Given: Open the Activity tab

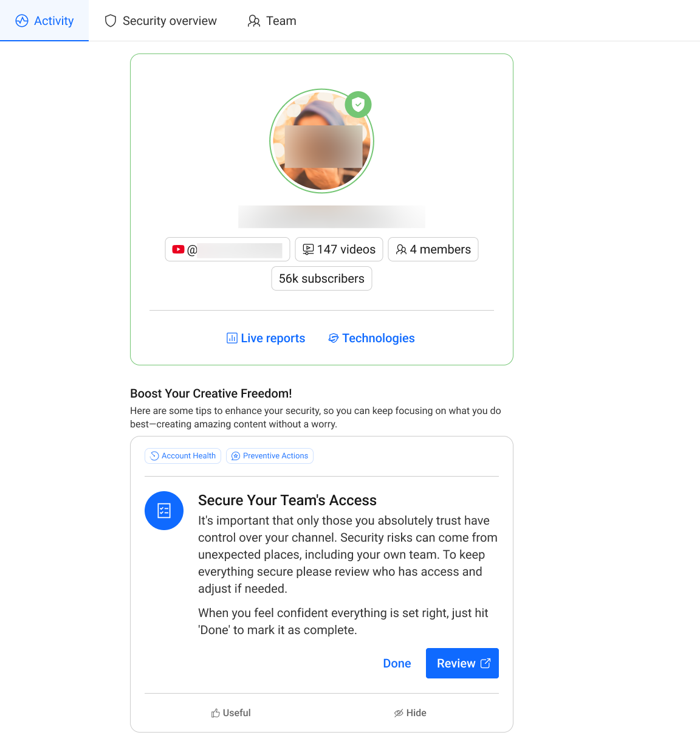Looking at the screenshot, I should 44,21.
